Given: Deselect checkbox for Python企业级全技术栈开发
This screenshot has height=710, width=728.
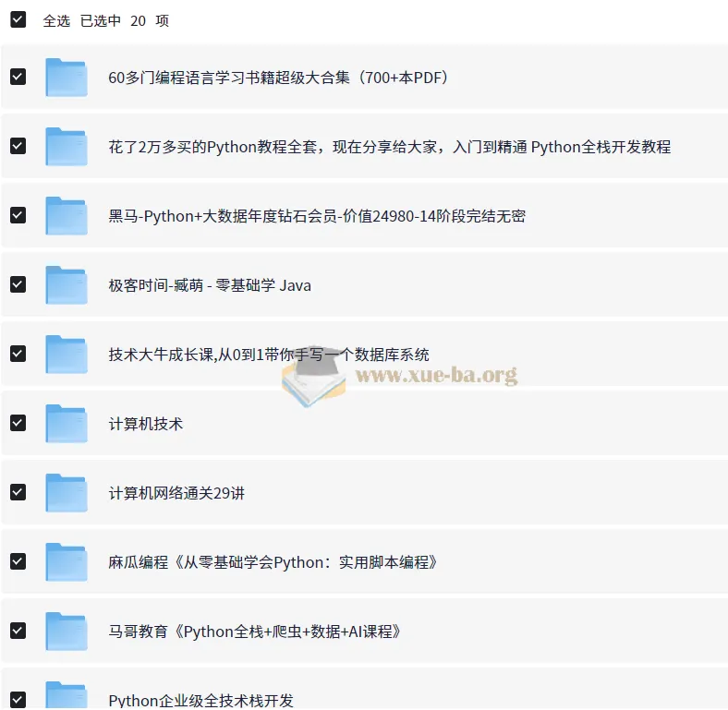Looking at the screenshot, I should point(18,699).
